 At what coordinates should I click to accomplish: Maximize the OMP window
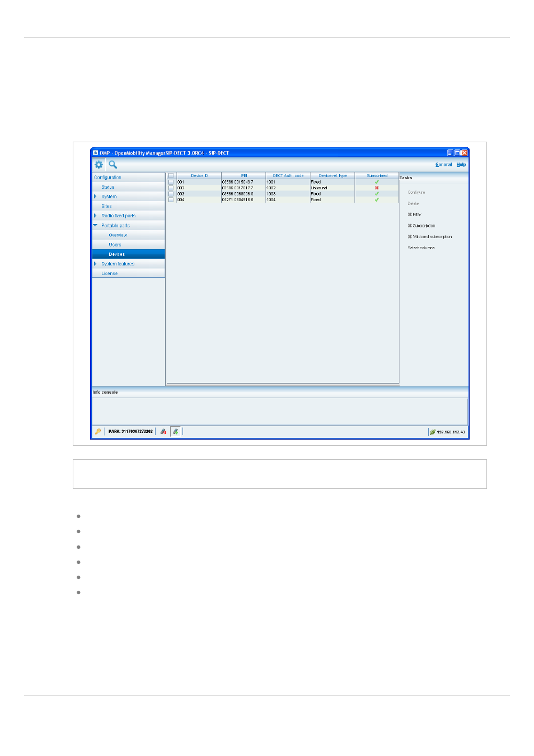(457, 152)
